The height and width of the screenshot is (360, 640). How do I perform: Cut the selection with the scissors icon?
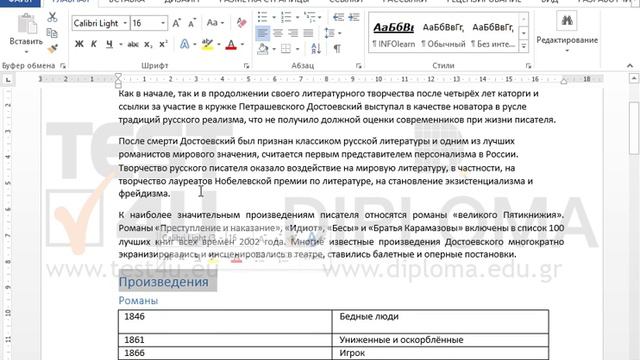(52, 17)
